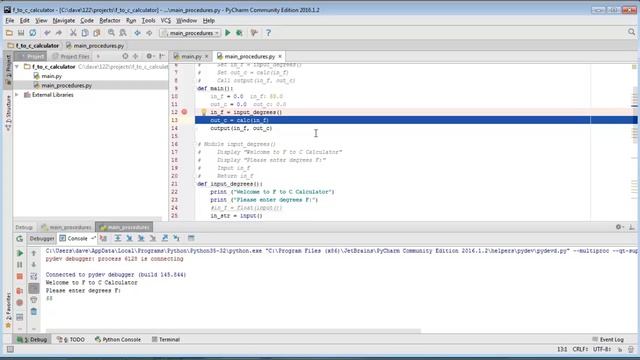Click main_procedures.py breadcrumb in navigation bar
The image size is (640, 360).
point(95,46)
